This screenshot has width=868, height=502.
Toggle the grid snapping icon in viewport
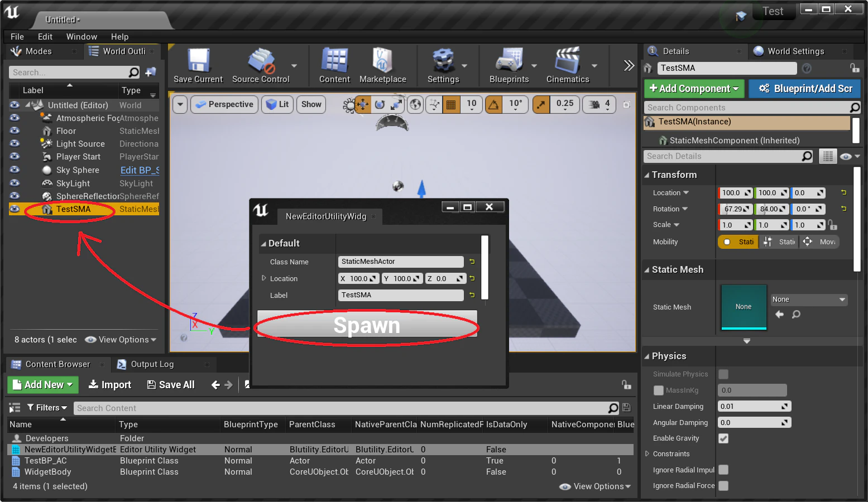point(451,104)
